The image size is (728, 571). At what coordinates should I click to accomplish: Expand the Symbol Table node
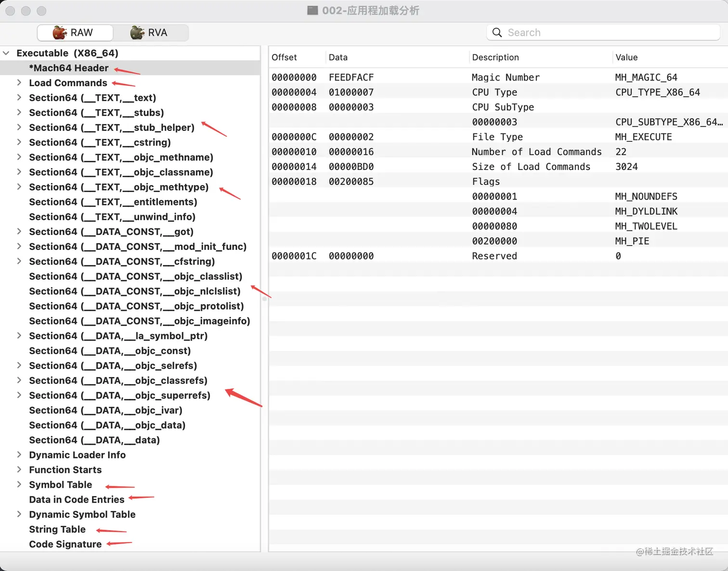(19, 485)
